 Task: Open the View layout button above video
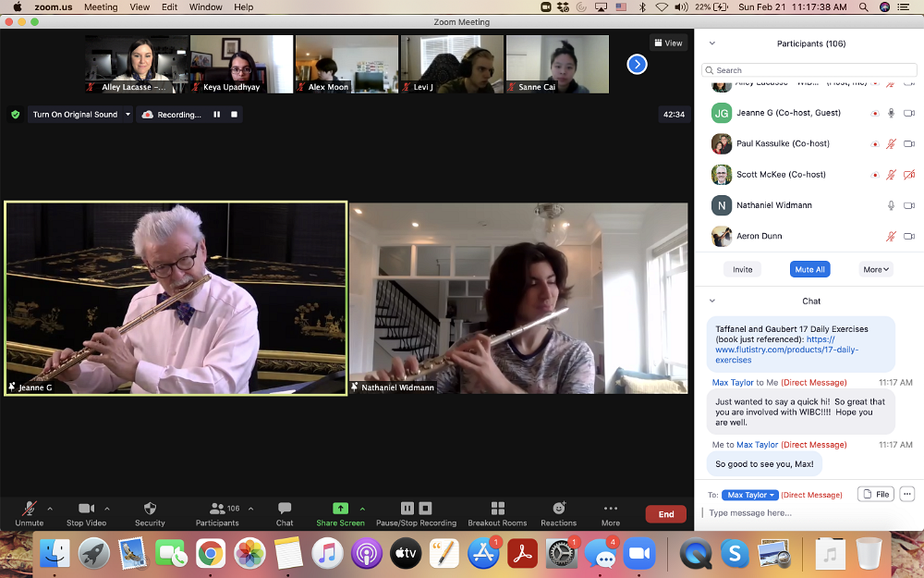pos(668,43)
